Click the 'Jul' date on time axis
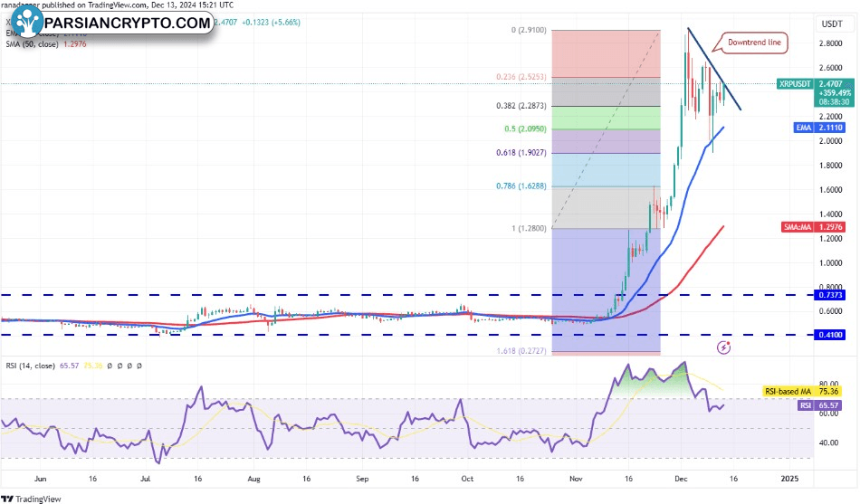 coord(146,479)
